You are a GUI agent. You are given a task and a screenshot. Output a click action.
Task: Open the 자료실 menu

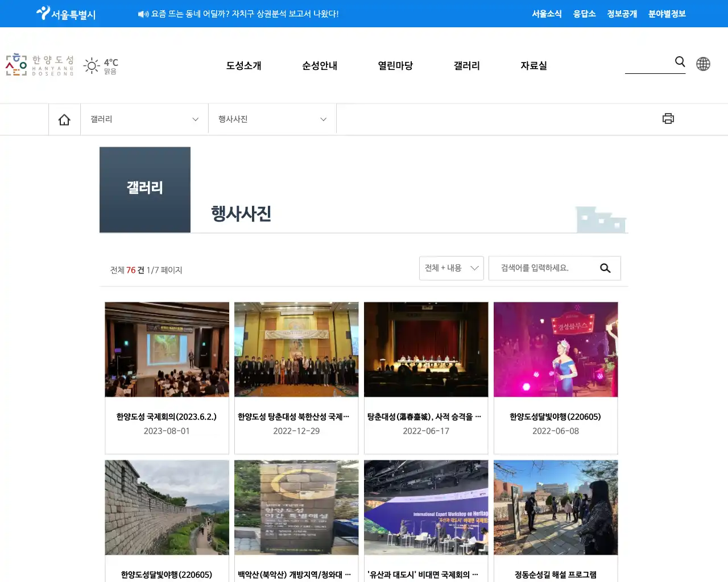point(533,65)
